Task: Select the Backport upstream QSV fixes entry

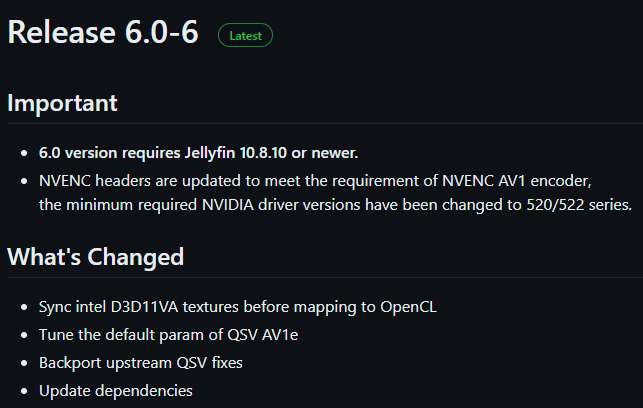Action: coord(140,362)
